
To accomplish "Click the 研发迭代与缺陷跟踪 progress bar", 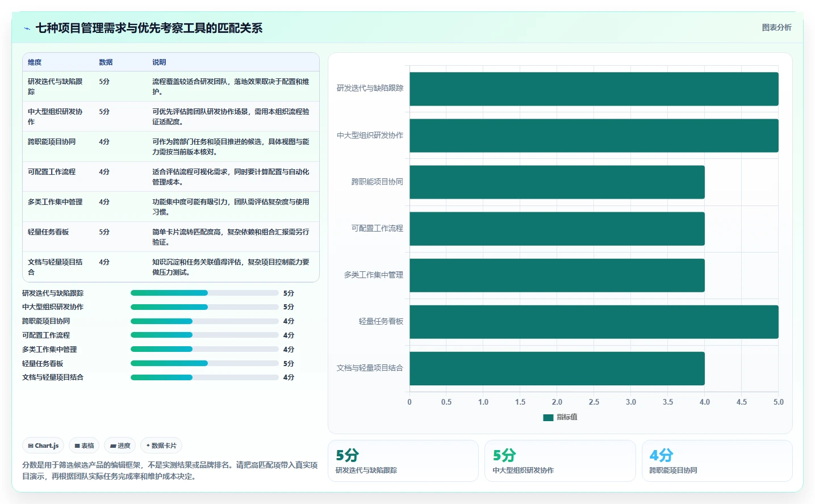I will (204, 293).
